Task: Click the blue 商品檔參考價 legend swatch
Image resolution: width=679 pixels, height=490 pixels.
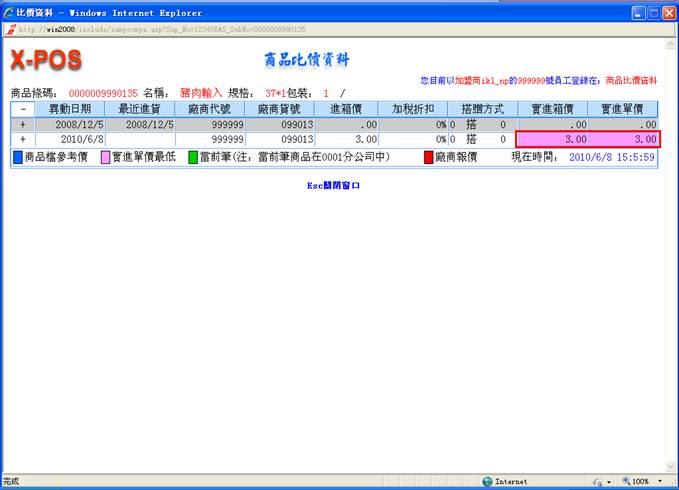Action: pyautogui.click(x=17, y=157)
